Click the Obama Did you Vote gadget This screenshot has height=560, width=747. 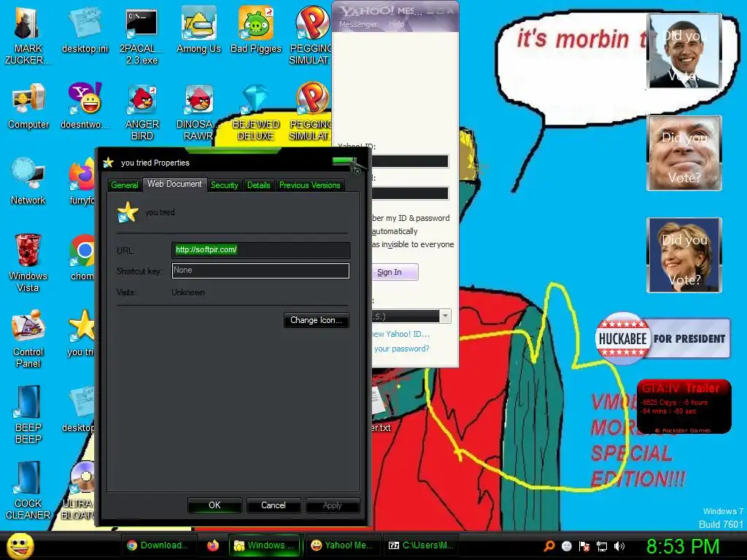pyautogui.click(x=684, y=51)
